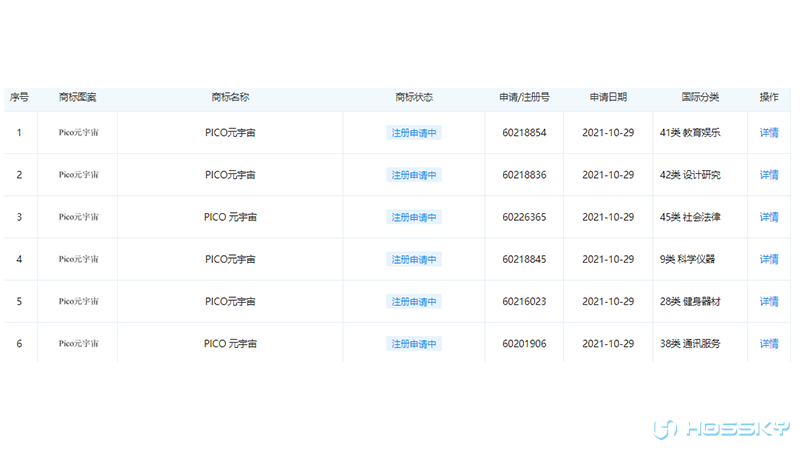The width and height of the screenshot is (800, 450).
Task: Click 注册申请中 status badge in row 1
Action: pos(414,133)
